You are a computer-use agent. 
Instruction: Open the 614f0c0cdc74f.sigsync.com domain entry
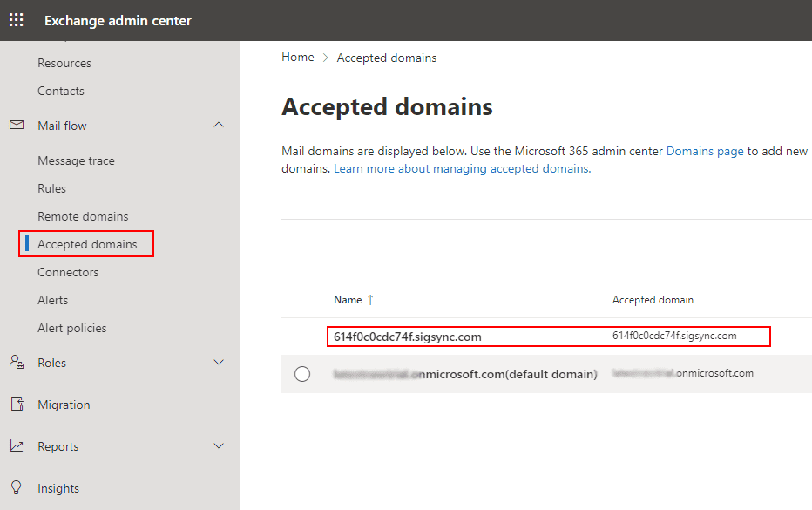(x=407, y=337)
